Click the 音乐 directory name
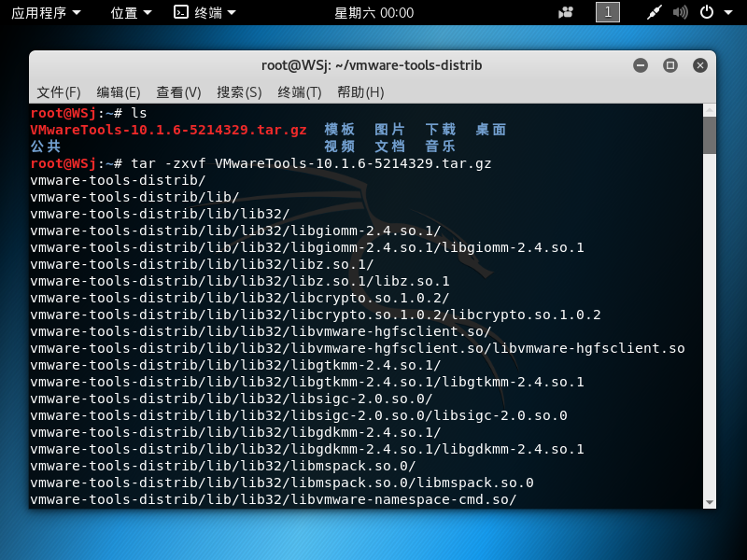This screenshot has height=560, width=747. click(440, 147)
